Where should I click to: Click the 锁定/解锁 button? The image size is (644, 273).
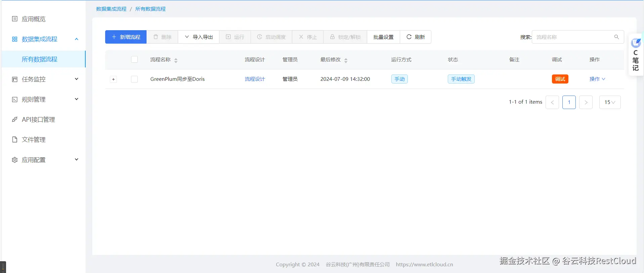pyautogui.click(x=345, y=37)
